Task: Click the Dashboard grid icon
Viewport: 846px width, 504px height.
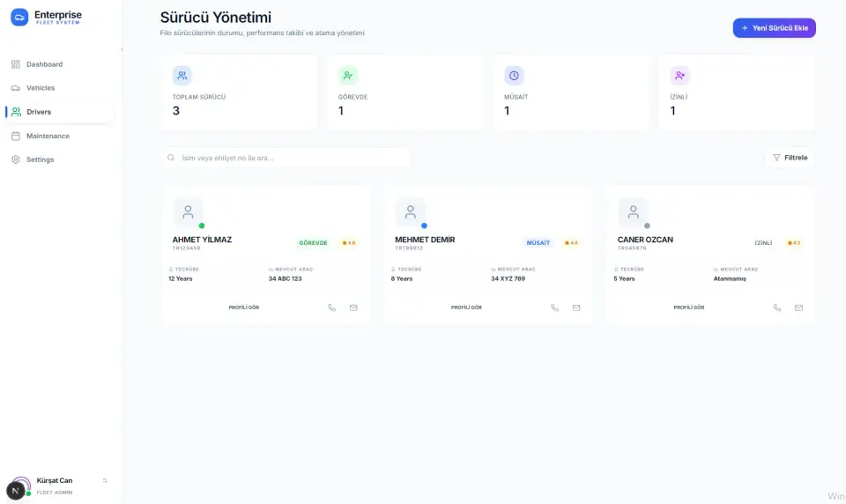Action: coord(16,64)
